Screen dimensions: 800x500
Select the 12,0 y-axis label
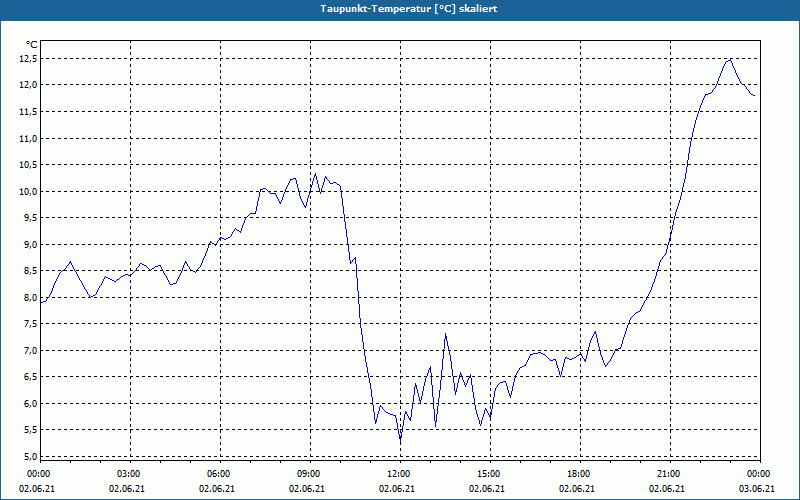coord(28,85)
